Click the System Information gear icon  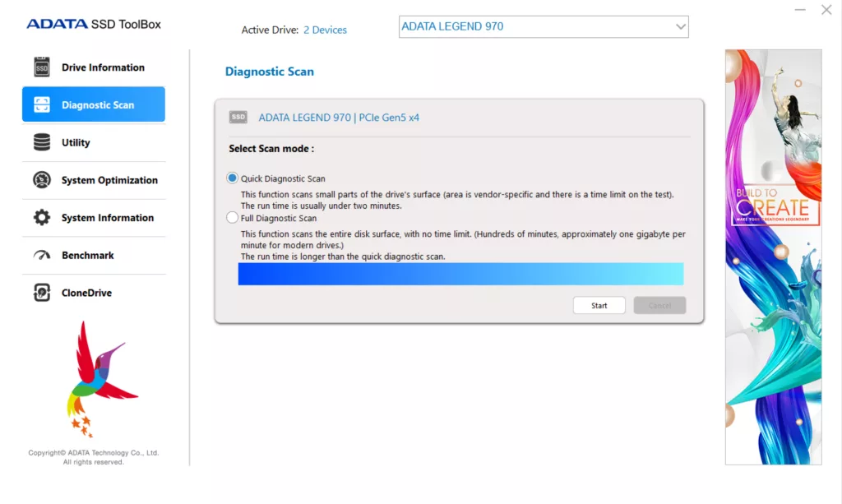[42, 217]
